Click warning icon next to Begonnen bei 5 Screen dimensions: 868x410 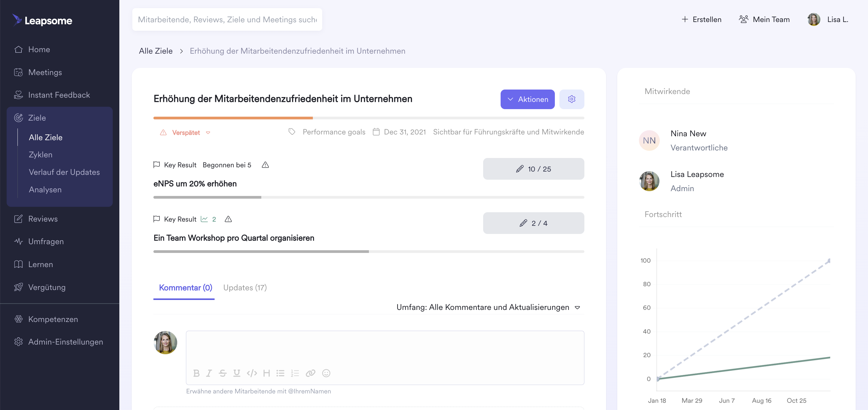coord(265,165)
